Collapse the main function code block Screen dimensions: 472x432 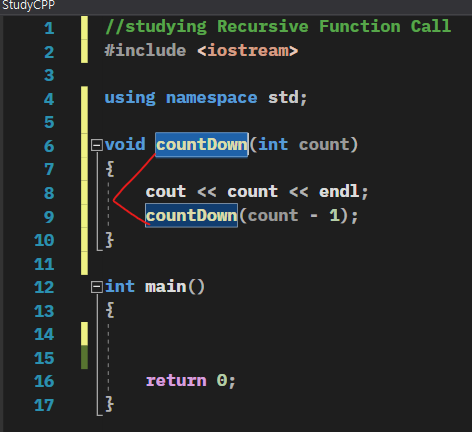[x=97, y=287]
